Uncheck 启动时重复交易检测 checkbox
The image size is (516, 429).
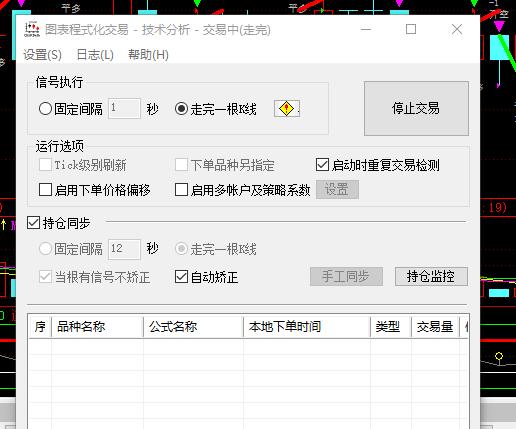[322, 165]
